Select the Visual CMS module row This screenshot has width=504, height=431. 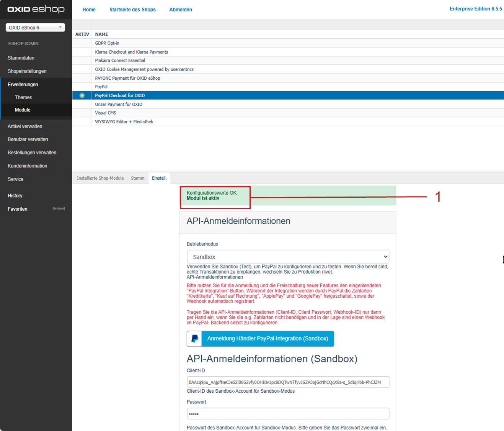click(106, 113)
